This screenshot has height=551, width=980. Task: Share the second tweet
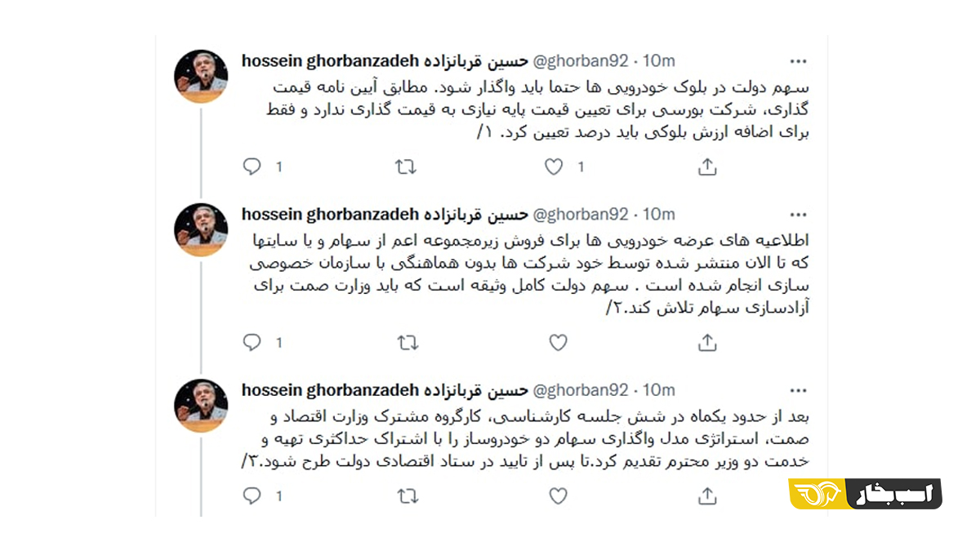pyautogui.click(x=707, y=343)
